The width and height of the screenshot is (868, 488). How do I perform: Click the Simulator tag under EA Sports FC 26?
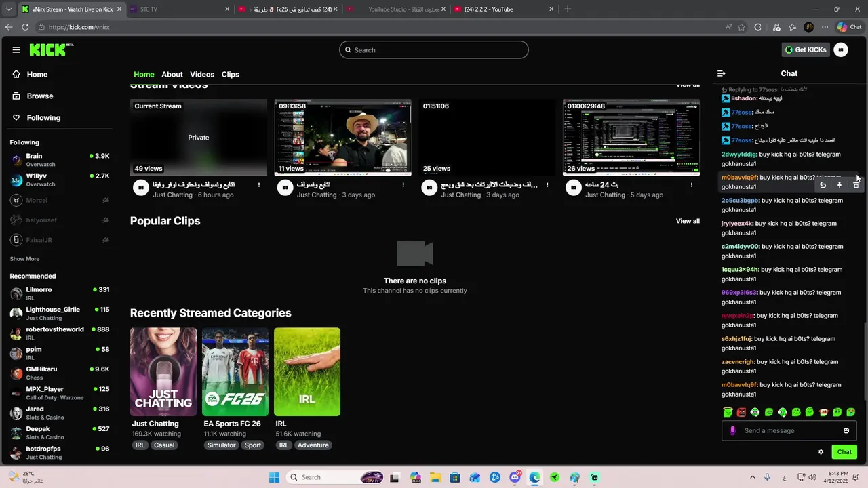(222, 445)
